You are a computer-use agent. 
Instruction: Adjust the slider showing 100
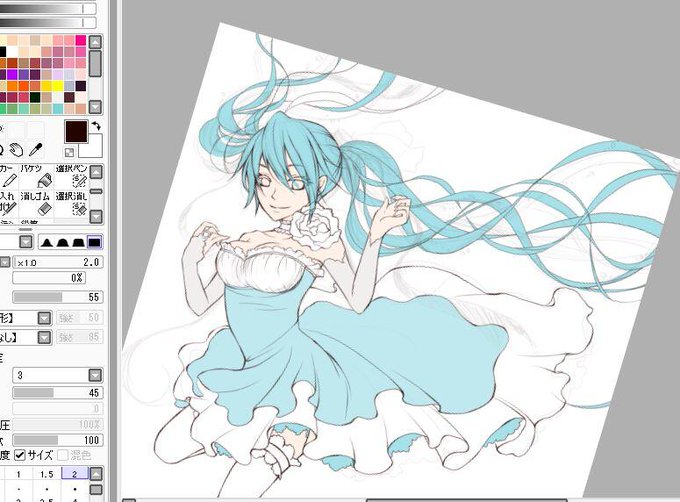[58, 440]
